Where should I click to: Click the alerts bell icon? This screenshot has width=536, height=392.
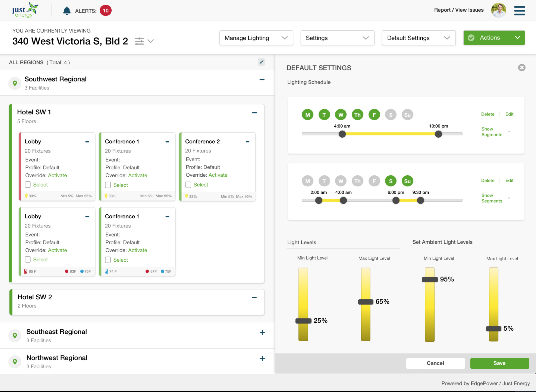[x=67, y=11]
